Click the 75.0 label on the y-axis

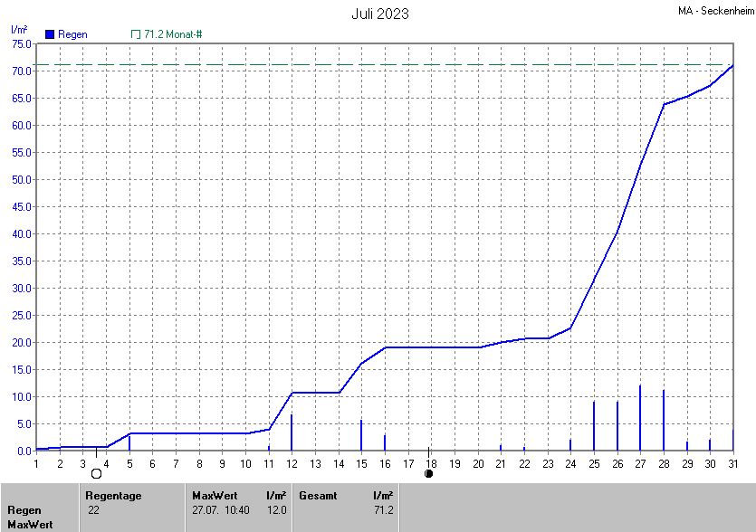pyautogui.click(x=22, y=43)
